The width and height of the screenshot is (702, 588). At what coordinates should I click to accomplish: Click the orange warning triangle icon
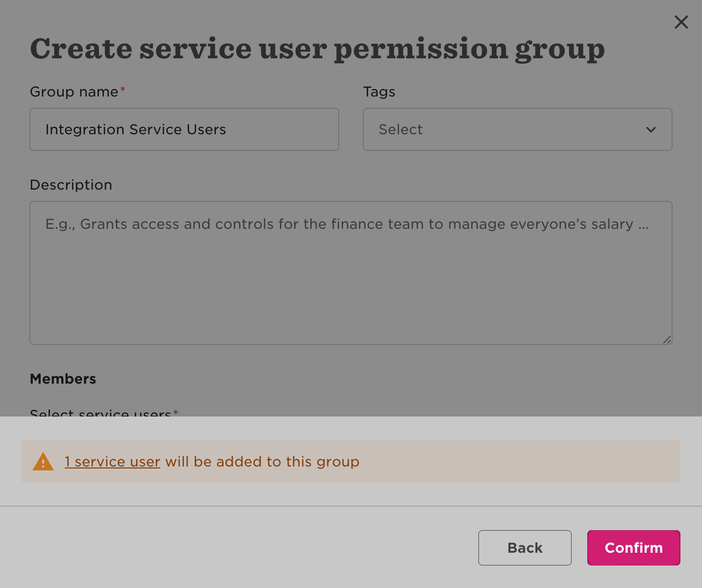(x=43, y=462)
